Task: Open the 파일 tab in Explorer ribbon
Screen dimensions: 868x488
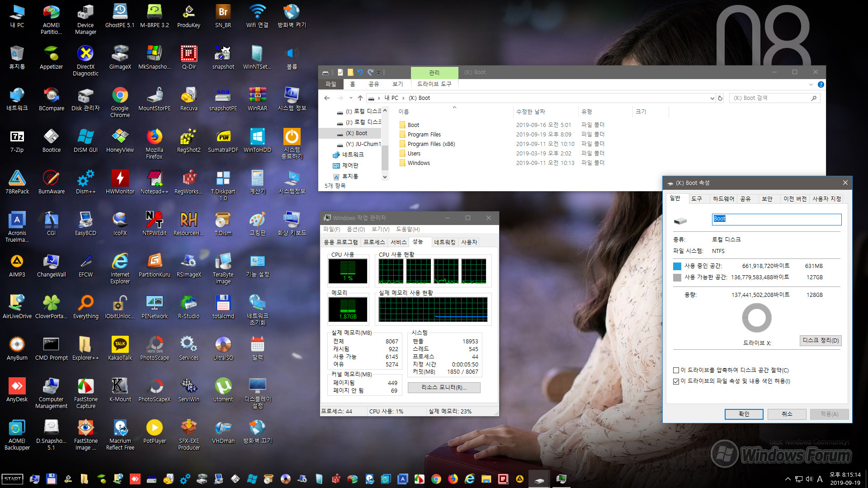Action: (331, 84)
